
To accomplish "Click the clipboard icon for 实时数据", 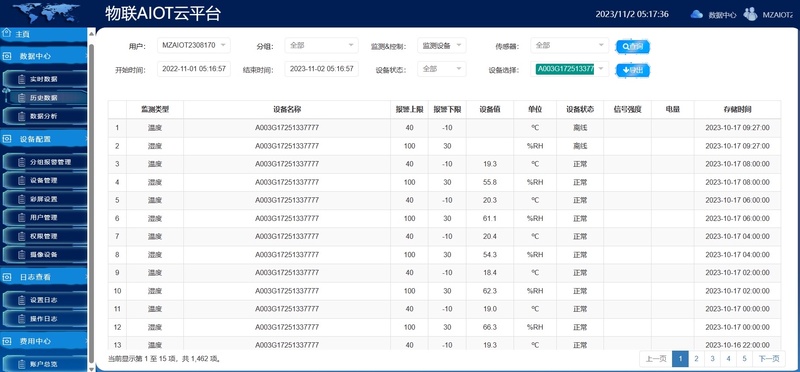I will click(x=21, y=79).
